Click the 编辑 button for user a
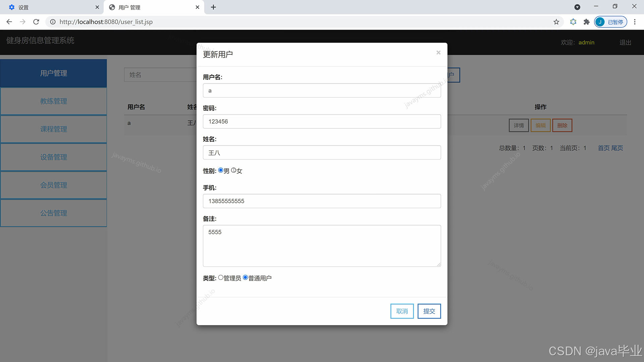Screen dimensions: 644x362 (540, 125)
